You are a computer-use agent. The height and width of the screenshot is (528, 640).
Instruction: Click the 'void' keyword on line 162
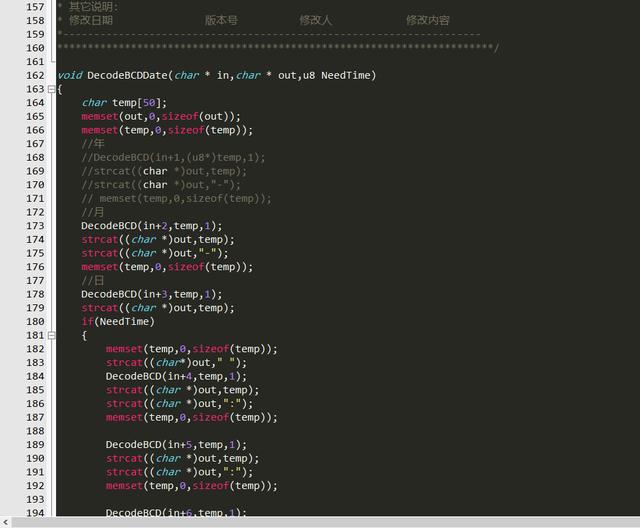coord(70,75)
